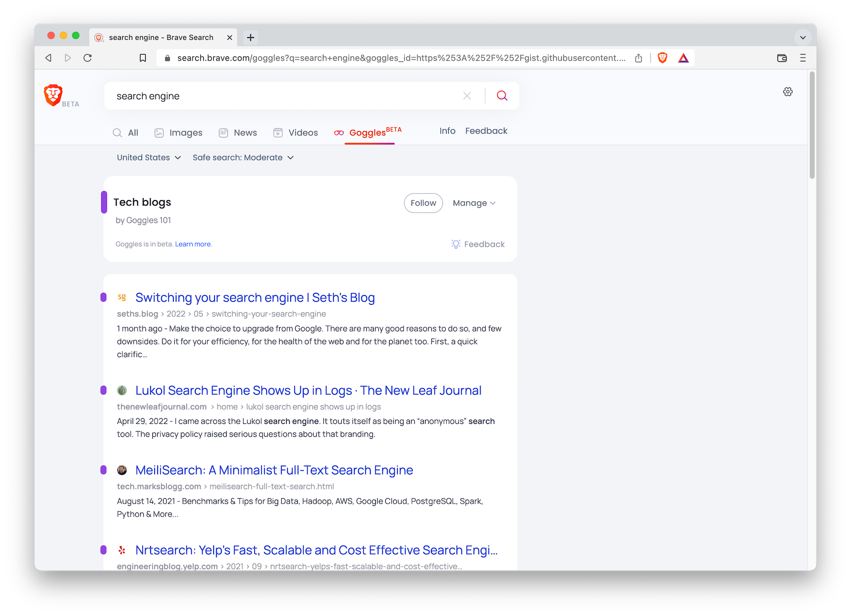Image resolution: width=851 pixels, height=616 pixels.
Task: Reload the page with refresh icon
Action: [88, 58]
